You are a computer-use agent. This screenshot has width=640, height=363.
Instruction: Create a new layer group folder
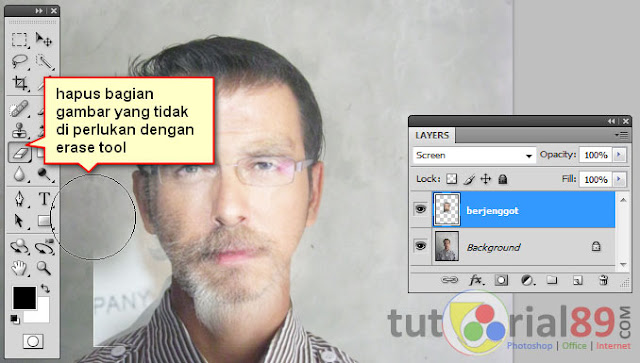pyautogui.click(x=552, y=280)
